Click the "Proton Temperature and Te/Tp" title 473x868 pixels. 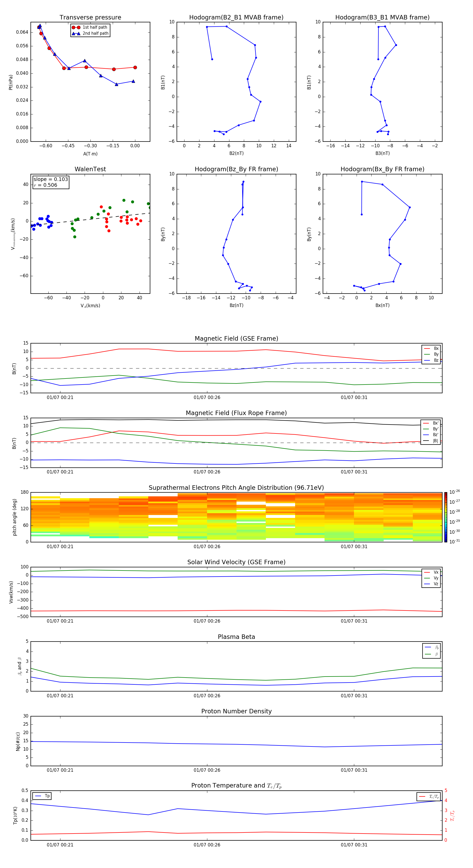click(236, 786)
